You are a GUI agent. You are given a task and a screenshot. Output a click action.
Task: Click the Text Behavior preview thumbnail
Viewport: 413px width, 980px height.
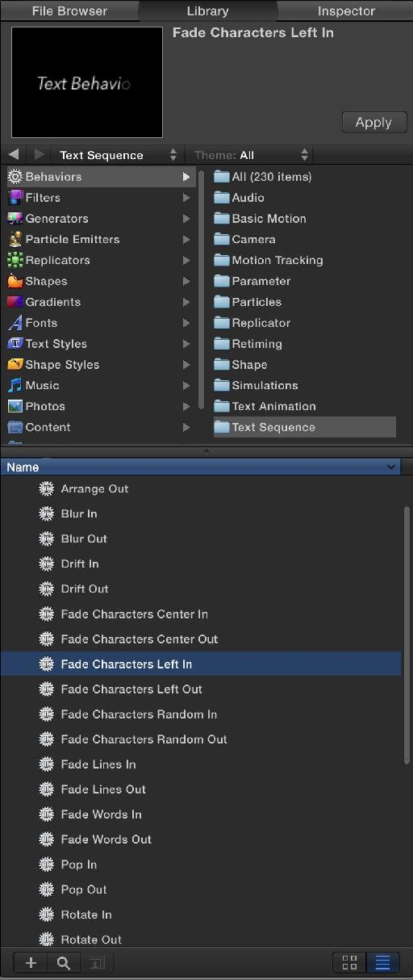[87, 82]
